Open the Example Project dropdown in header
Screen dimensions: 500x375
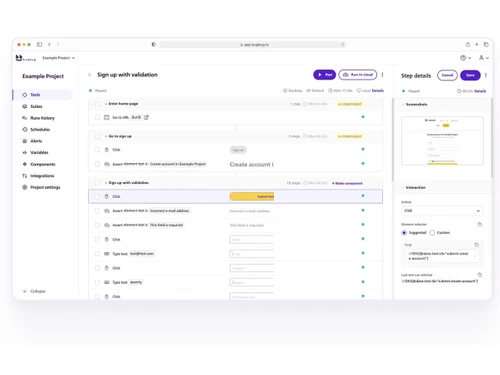point(59,58)
